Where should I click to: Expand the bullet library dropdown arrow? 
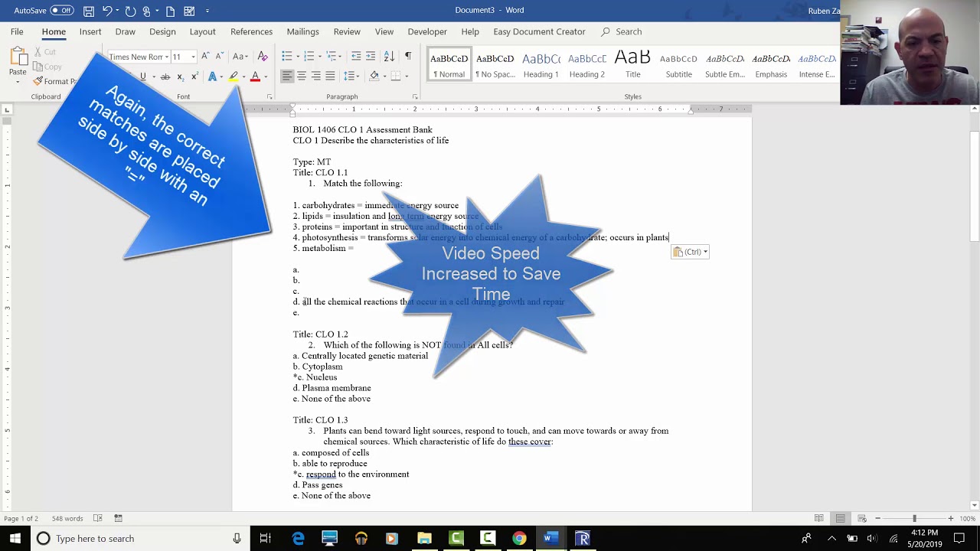point(297,57)
